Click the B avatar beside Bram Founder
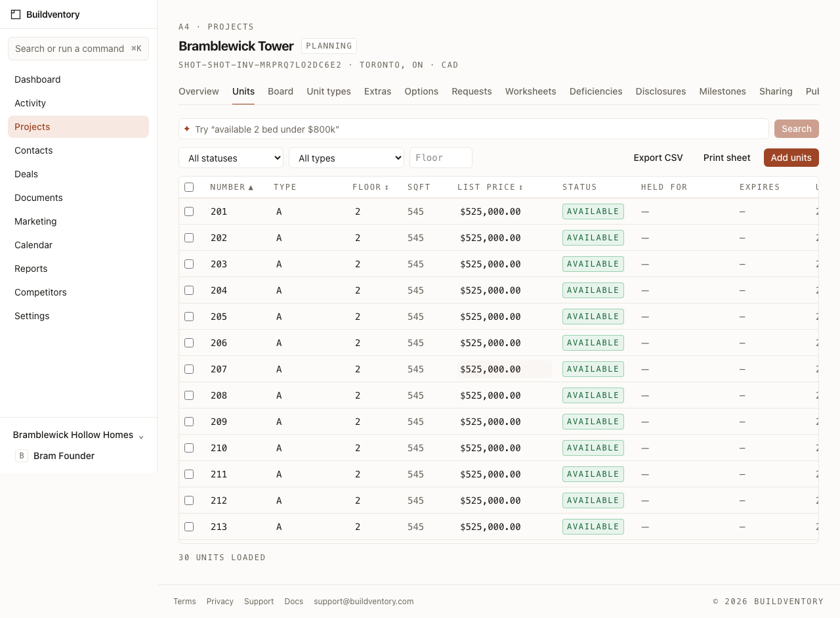Viewport: 840px width, 618px height. 22,456
